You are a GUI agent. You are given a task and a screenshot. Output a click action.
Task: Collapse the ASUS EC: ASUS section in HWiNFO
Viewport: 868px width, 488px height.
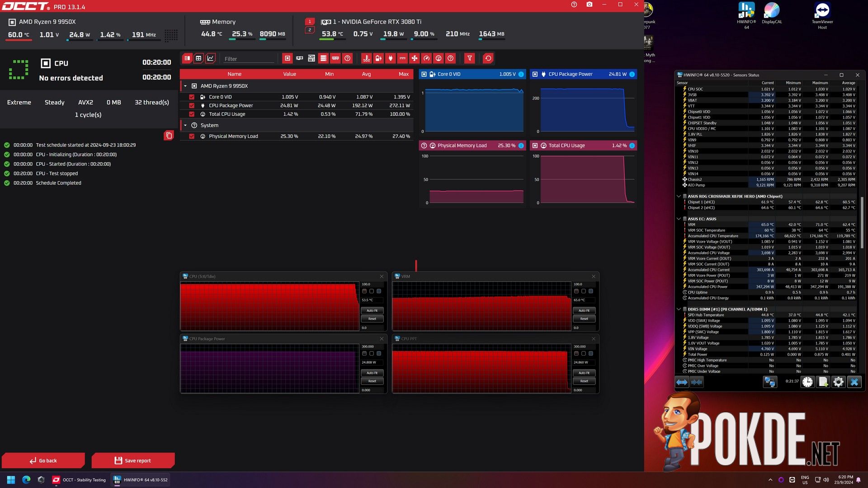tap(679, 219)
